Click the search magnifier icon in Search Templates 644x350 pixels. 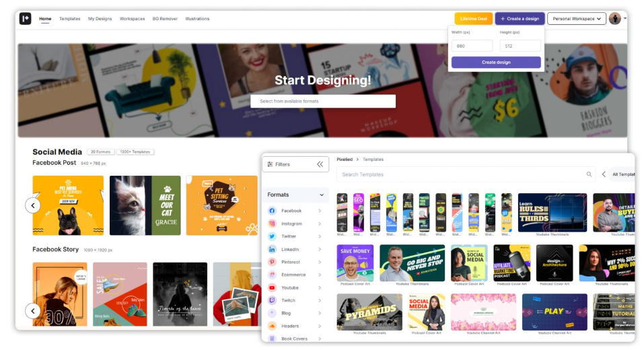589,174
